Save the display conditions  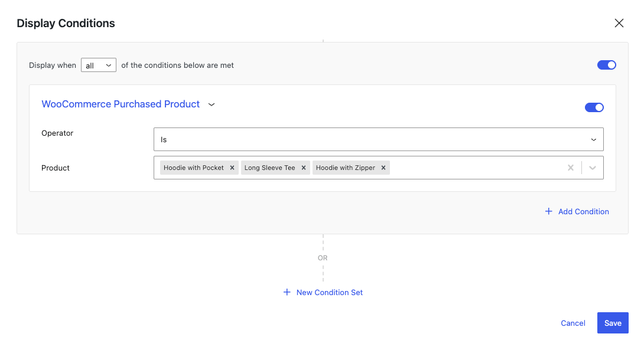click(x=613, y=323)
